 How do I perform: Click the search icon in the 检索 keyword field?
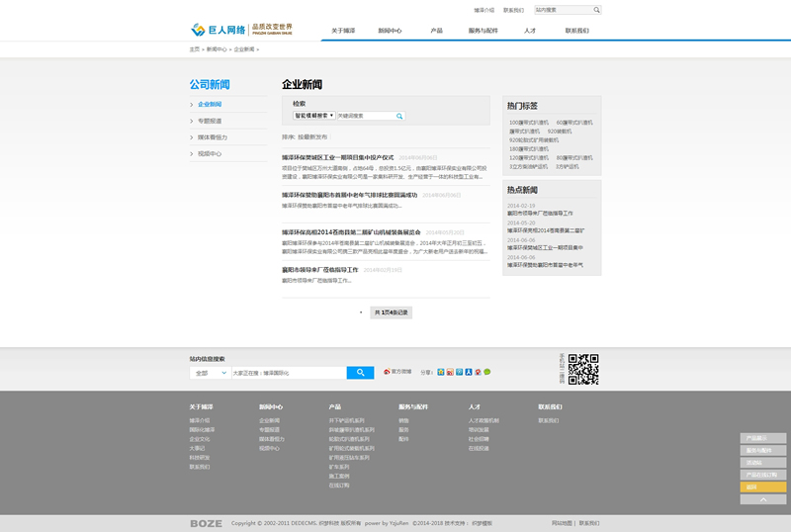click(399, 116)
